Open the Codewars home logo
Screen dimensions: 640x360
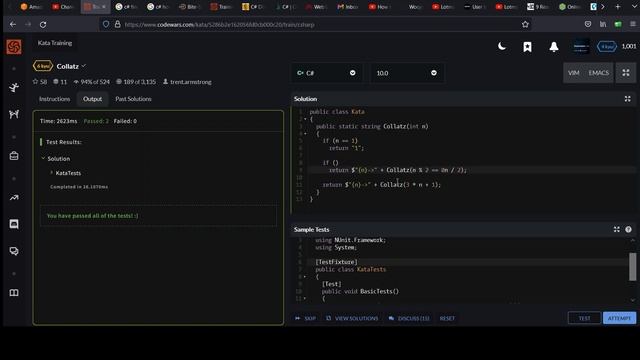coord(14,47)
